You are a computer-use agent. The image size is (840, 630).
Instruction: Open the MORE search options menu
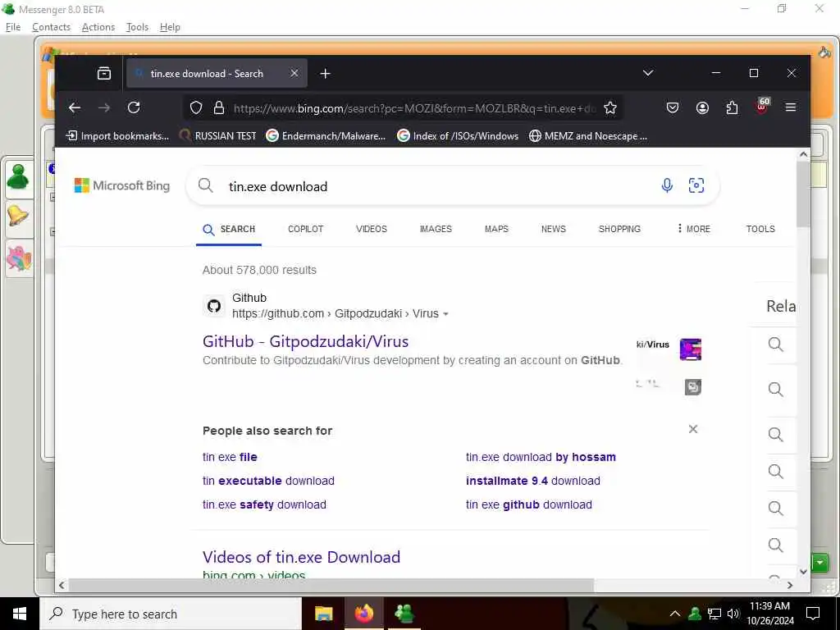tap(693, 229)
